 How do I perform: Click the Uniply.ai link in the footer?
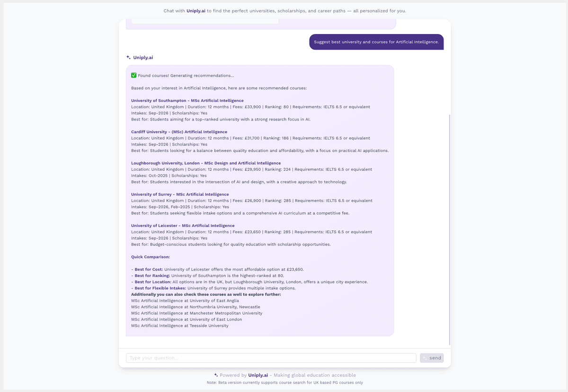[257, 375]
